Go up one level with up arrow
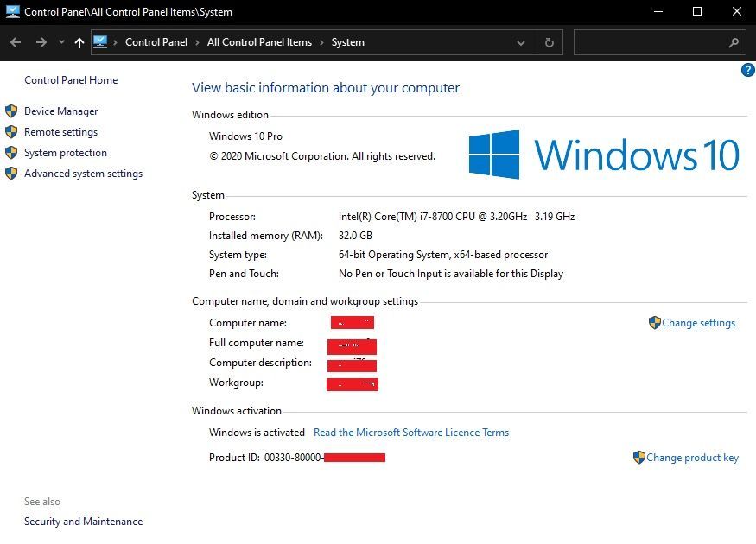 pyautogui.click(x=79, y=43)
